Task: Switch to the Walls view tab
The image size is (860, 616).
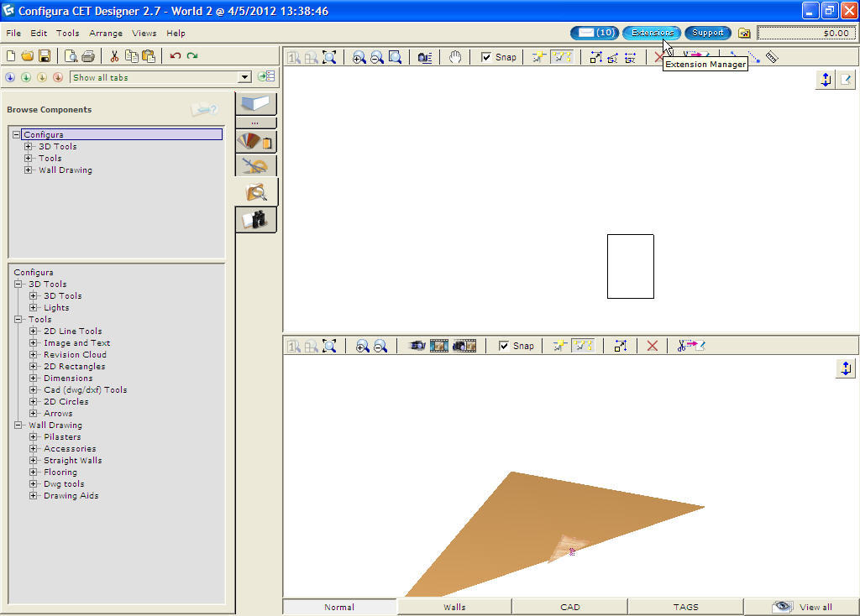Action: (454, 607)
